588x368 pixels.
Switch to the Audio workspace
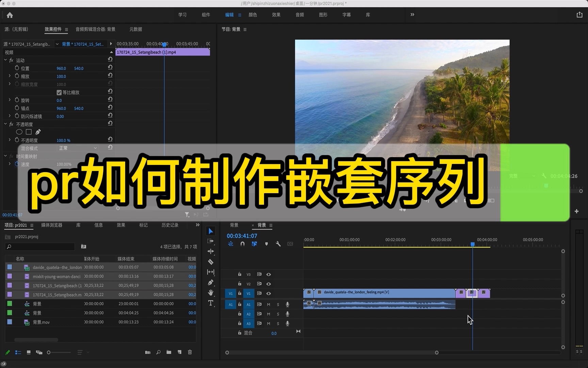point(300,15)
